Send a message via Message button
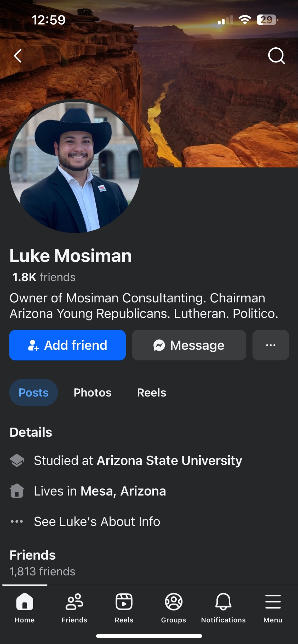This screenshot has height=644, width=298. click(x=189, y=345)
